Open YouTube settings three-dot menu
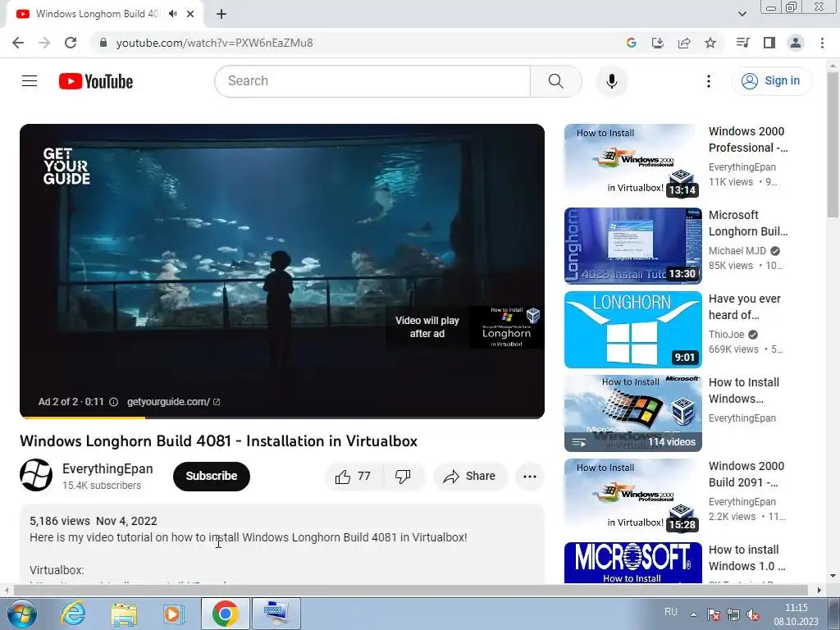840x630 pixels. coord(708,81)
